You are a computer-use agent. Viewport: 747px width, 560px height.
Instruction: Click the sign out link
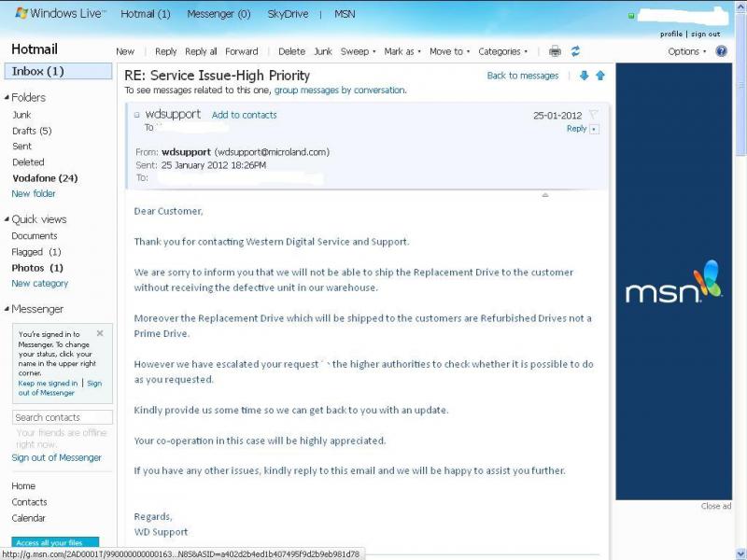point(706,34)
